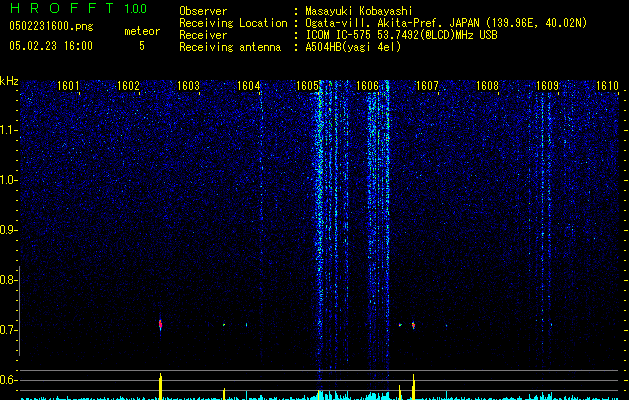Click the Observer label
Screen dimensions: 629x400
(x=203, y=11)
